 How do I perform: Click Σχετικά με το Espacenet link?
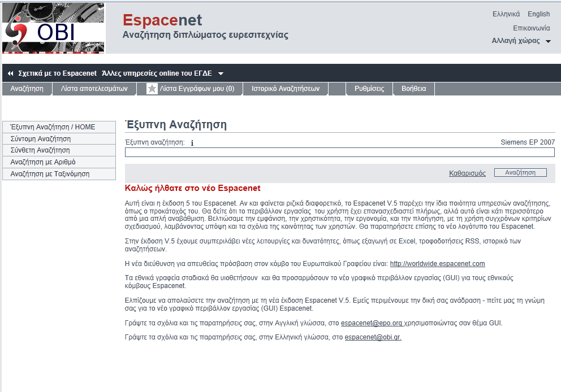point(57,73)
